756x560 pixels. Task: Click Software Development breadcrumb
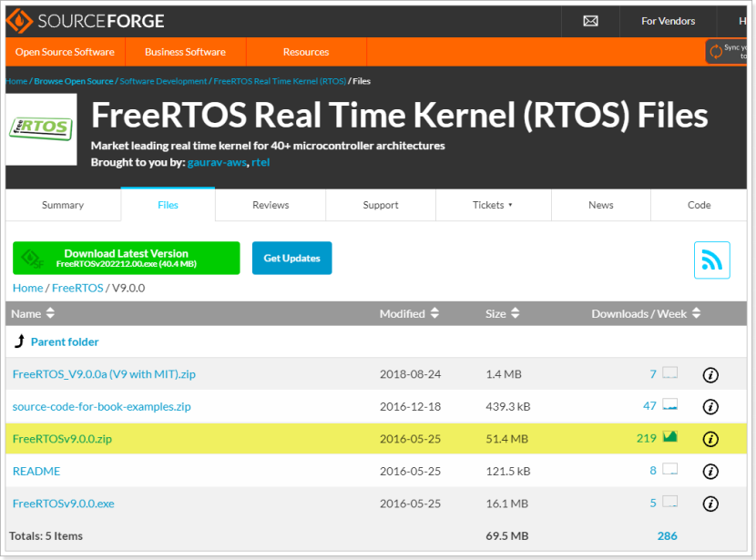coord(163,81)
